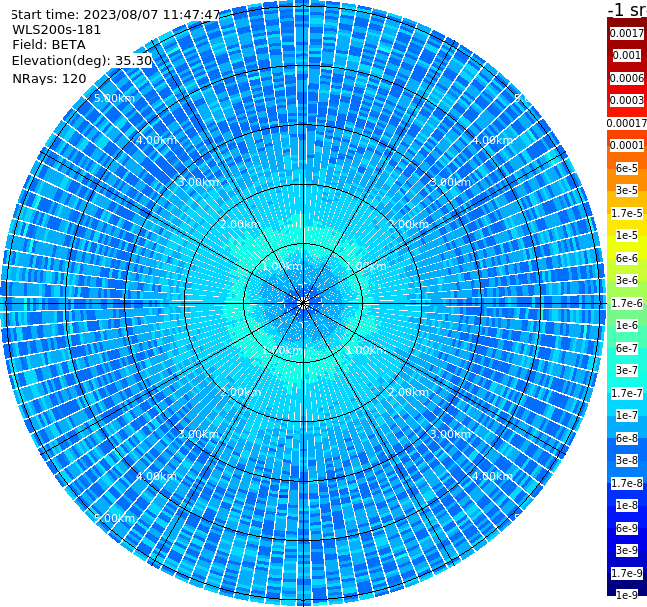
Task: Click the colorbar value '1e-7'
Action: pos(627,415)
